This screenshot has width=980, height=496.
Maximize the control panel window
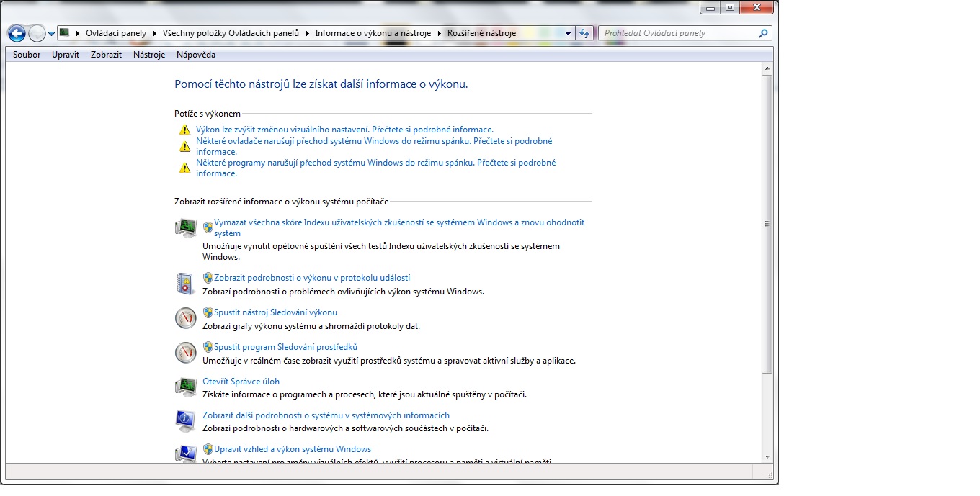coord(730,7)
